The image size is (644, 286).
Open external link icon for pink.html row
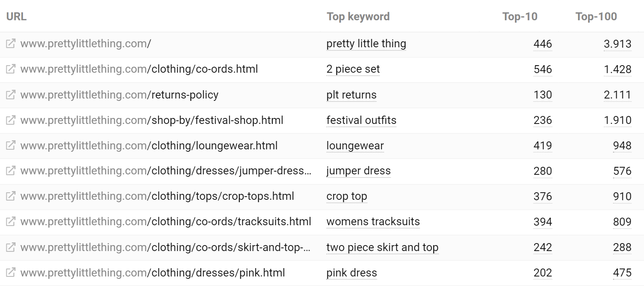(x=11, y=272)
